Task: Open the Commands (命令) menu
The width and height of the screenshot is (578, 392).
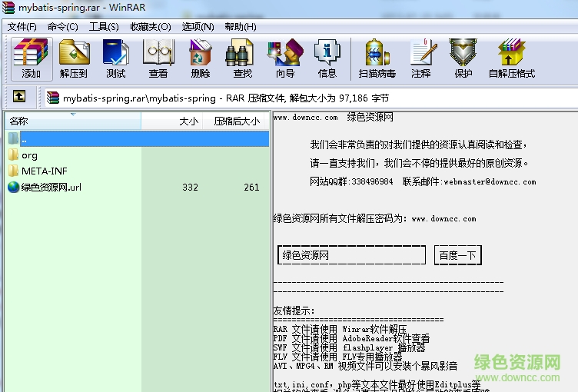Action: pos(63,27)
